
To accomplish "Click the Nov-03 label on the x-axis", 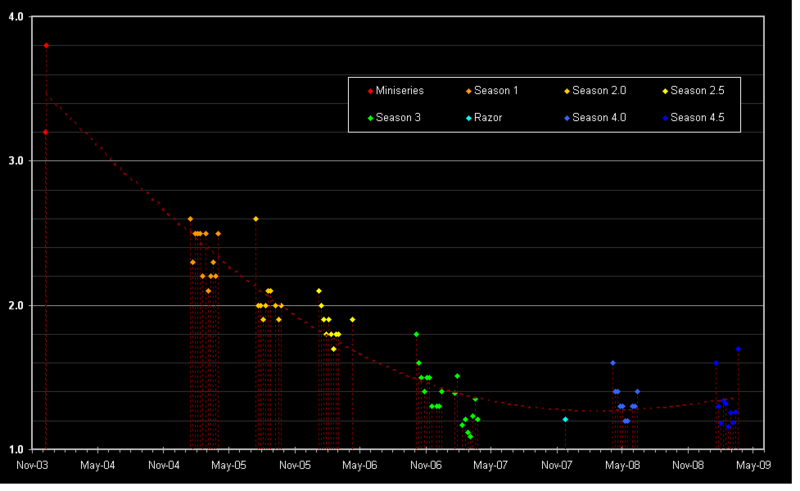I will pos(32,465).
